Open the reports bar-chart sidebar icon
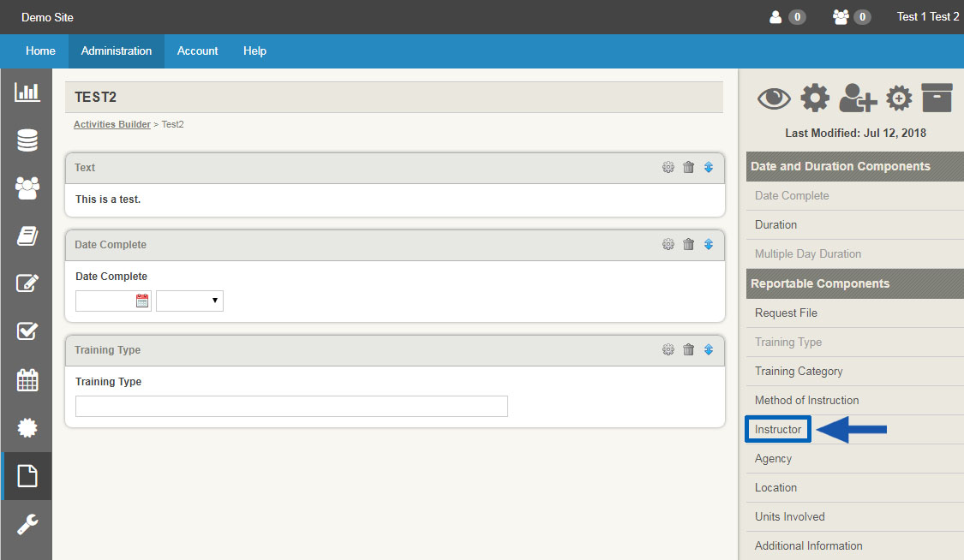 point(27,92)
